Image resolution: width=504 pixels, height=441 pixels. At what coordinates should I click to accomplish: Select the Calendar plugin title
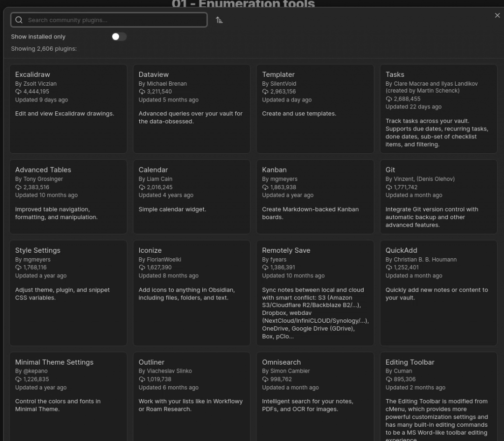(153, 170)
